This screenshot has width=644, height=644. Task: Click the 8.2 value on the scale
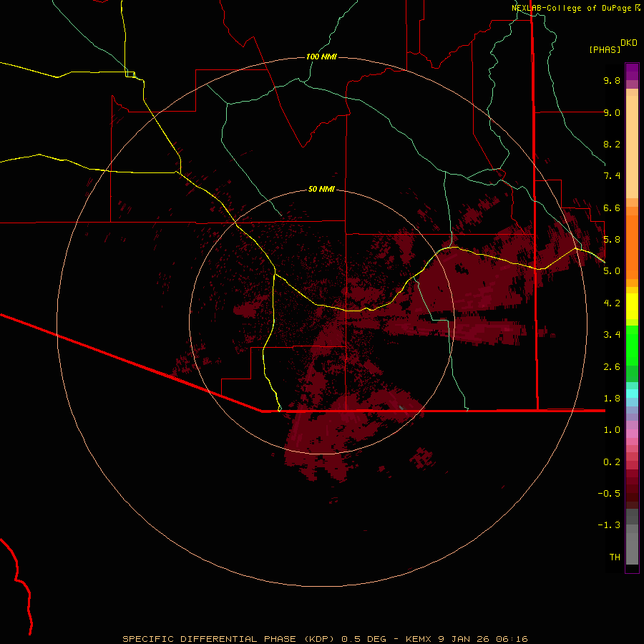[612, 144]
